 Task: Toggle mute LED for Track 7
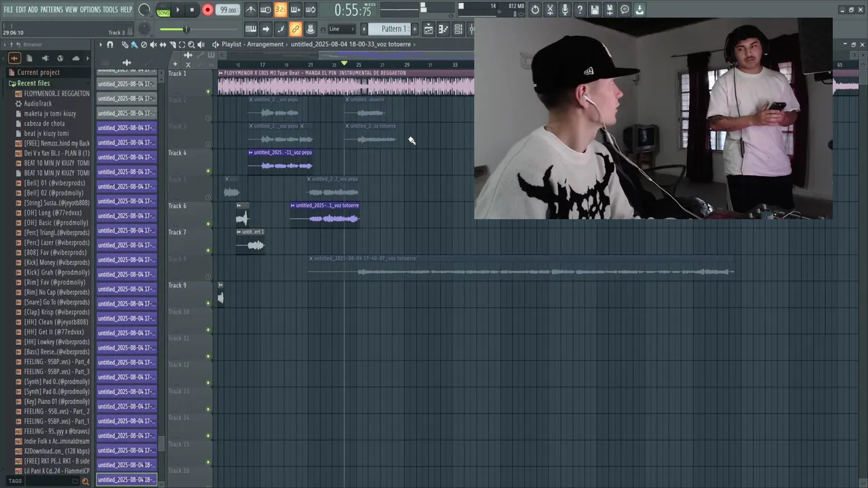[x=208, y=251]
